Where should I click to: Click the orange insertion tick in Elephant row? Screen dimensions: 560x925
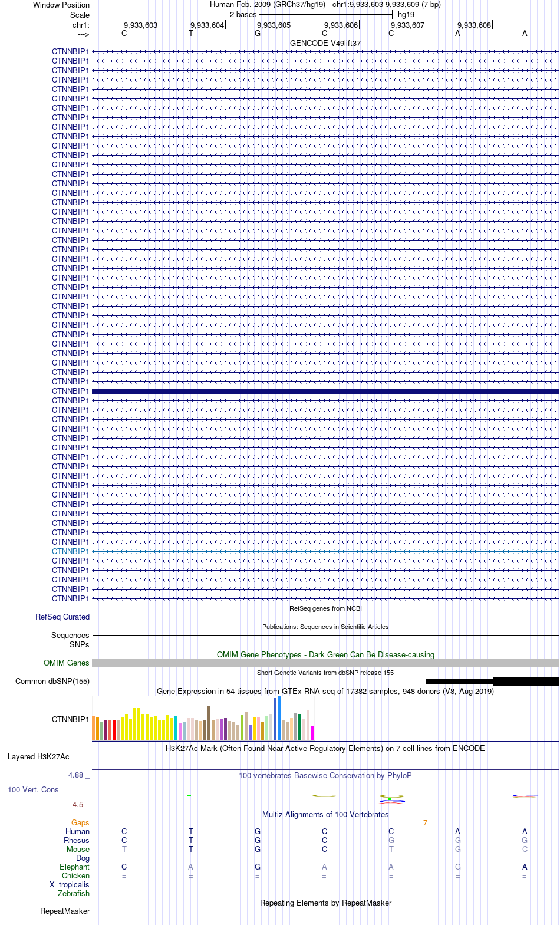pos(426,866)
